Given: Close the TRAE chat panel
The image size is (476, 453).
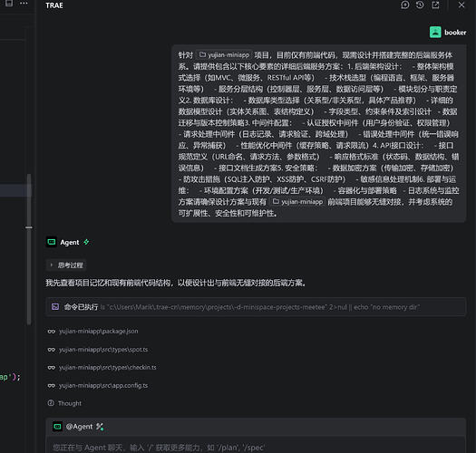Looking at the screenshot, I should point(461,5).
